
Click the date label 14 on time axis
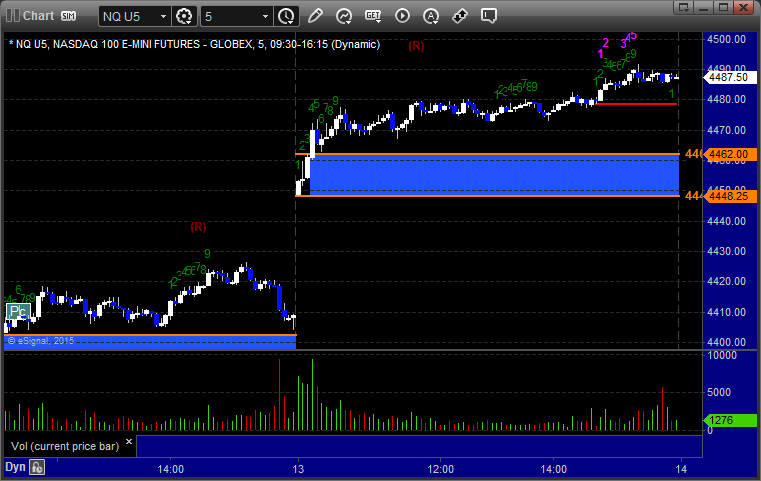click(x=681, y=469)
